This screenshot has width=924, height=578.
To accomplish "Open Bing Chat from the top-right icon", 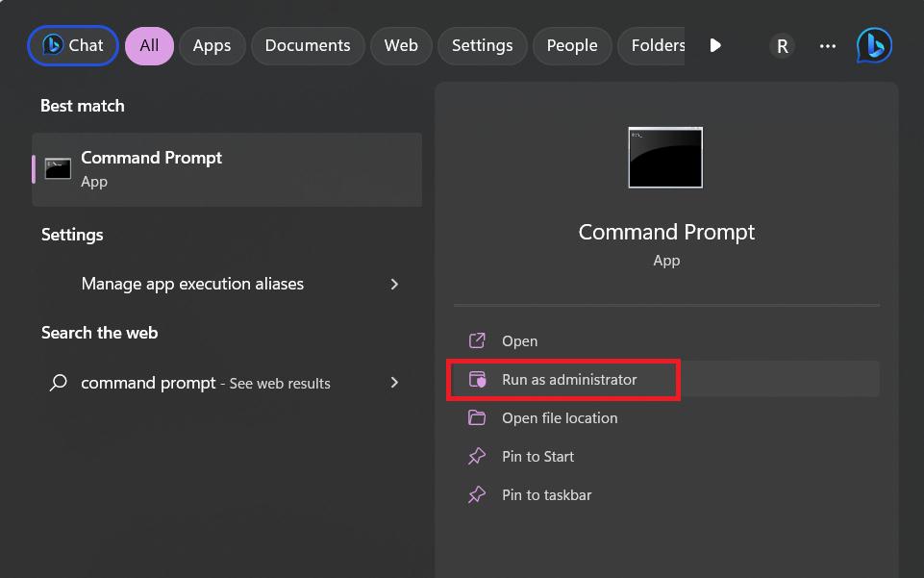I will (874, 45).
